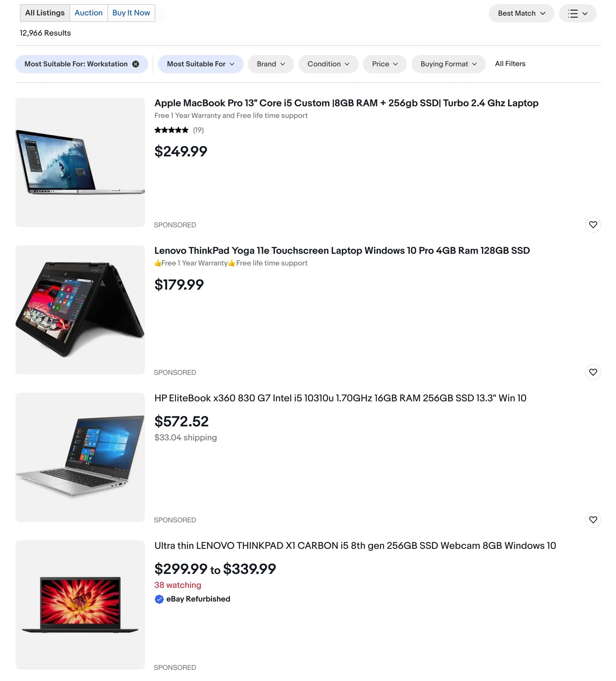This screenshot has height=681, width=616.
Task: Save HP EliteBook to watchlist heart
Action: 593,520
